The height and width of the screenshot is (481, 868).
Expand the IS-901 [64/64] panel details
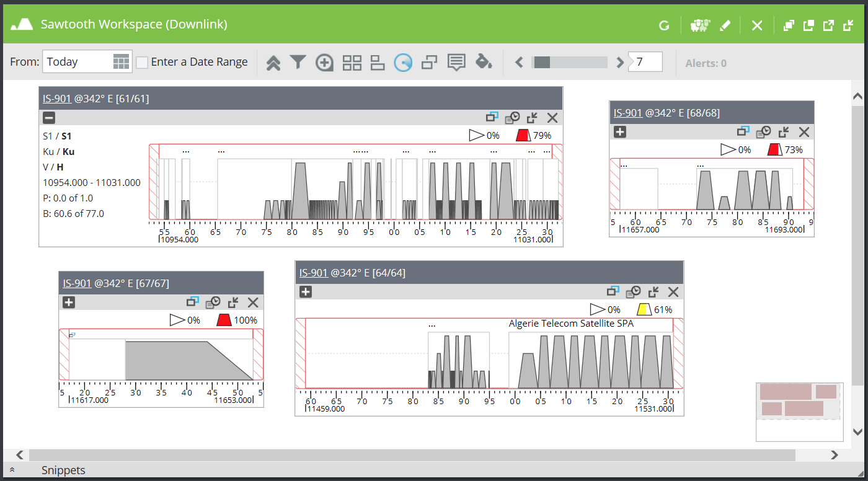click(x=306, y=292)
